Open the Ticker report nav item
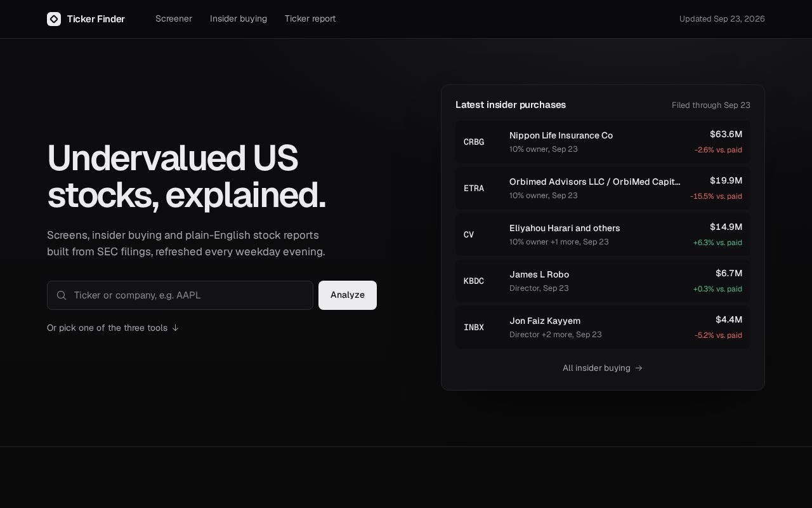812x508 pixels. click(x=310, y=19)
